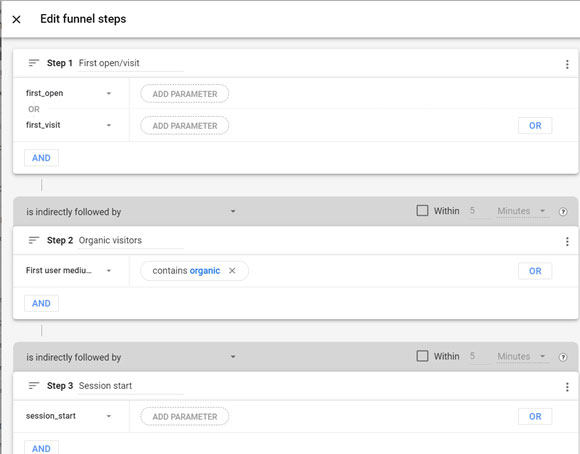Click ADD PARAMETER for first_open

coord(185,94)
